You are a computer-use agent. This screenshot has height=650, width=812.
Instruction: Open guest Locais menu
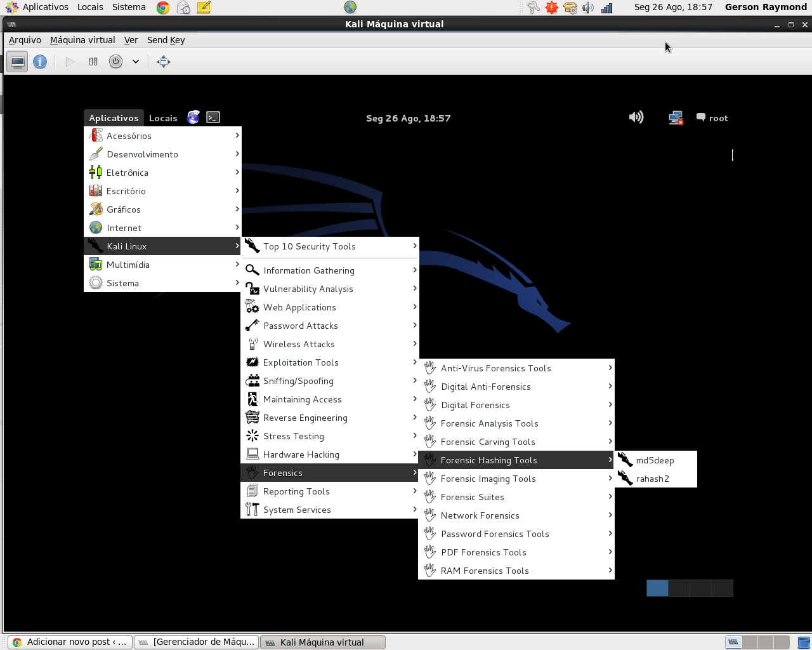(x=163, y=118)
